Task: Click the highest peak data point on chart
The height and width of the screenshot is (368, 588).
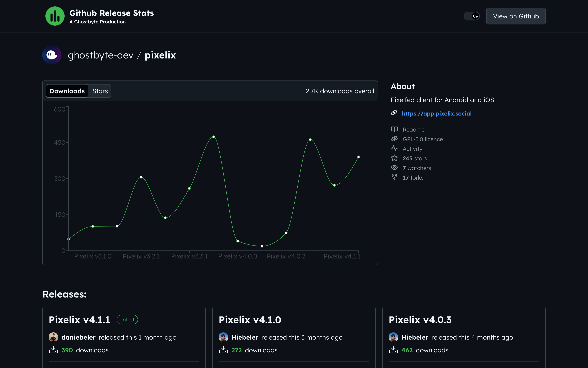Action: tap(213, 137)
